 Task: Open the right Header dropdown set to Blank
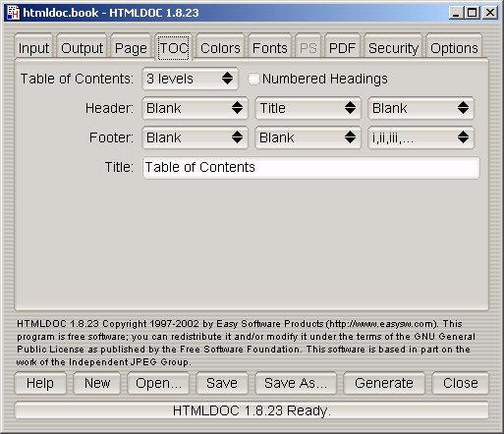pos(420,108)
